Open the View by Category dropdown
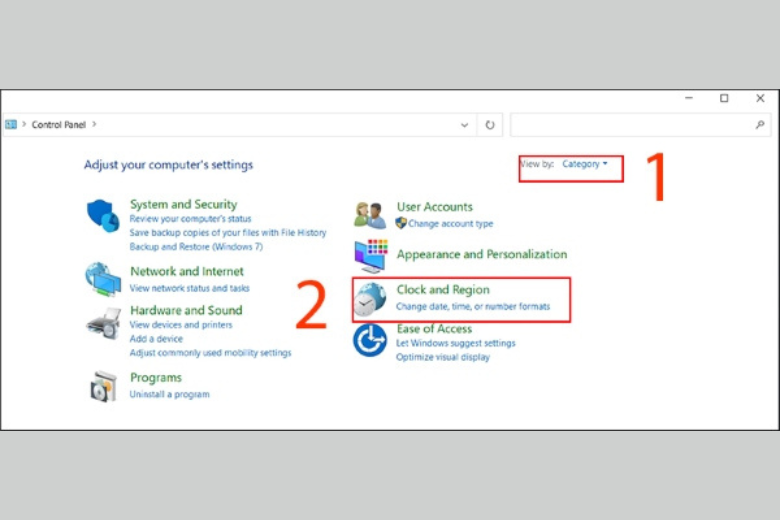780x520 pixels. point(585,164)
